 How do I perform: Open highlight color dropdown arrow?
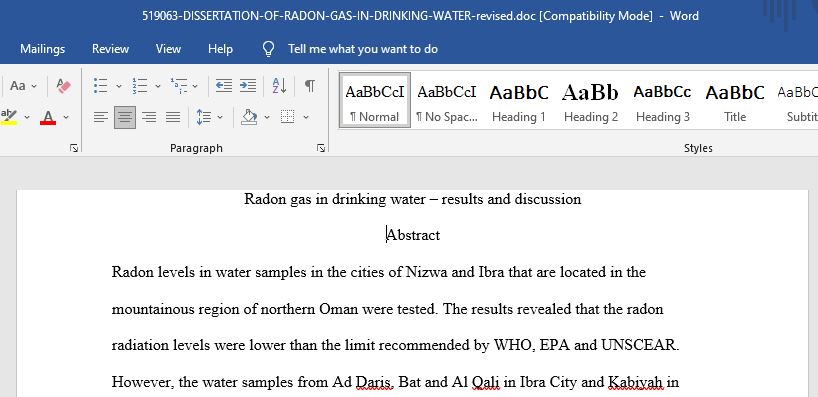tap(27, 117)
